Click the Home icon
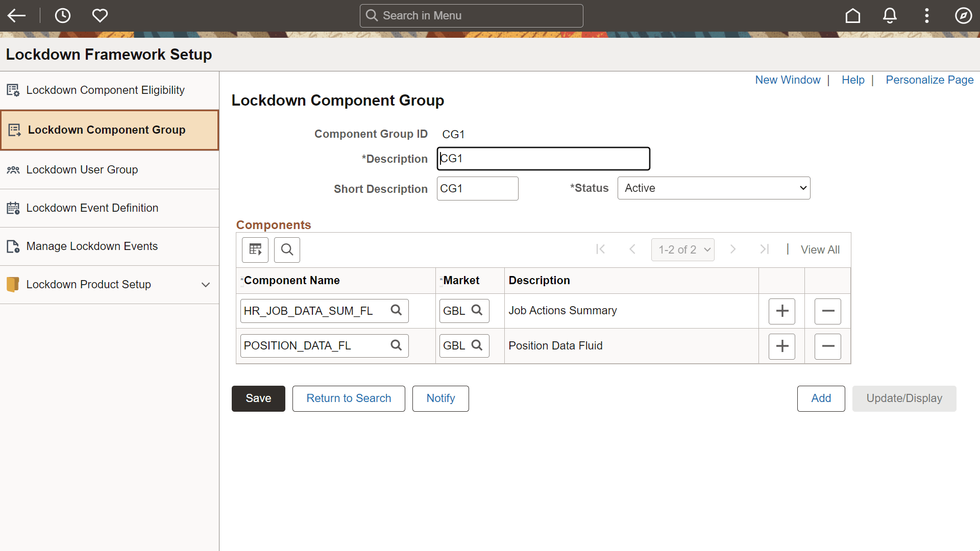Image resolution: width=980 pixels, height=551 pixels. [852, 15]
